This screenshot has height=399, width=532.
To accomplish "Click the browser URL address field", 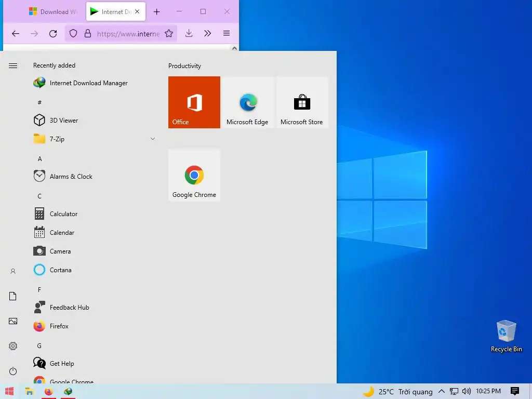I will (128, 34).
